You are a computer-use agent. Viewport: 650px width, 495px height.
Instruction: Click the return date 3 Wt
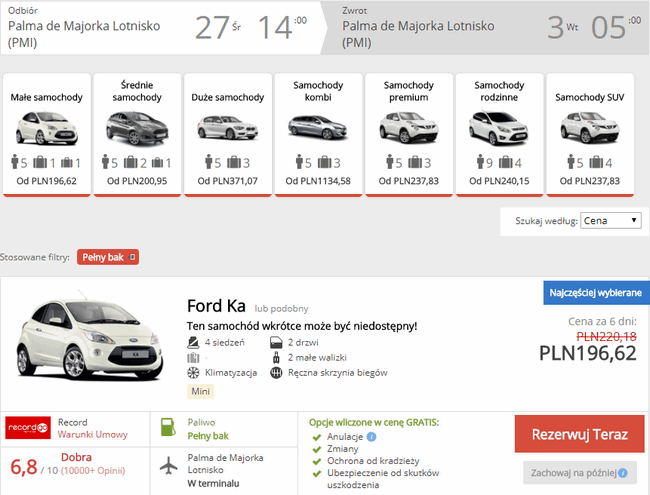563,28
